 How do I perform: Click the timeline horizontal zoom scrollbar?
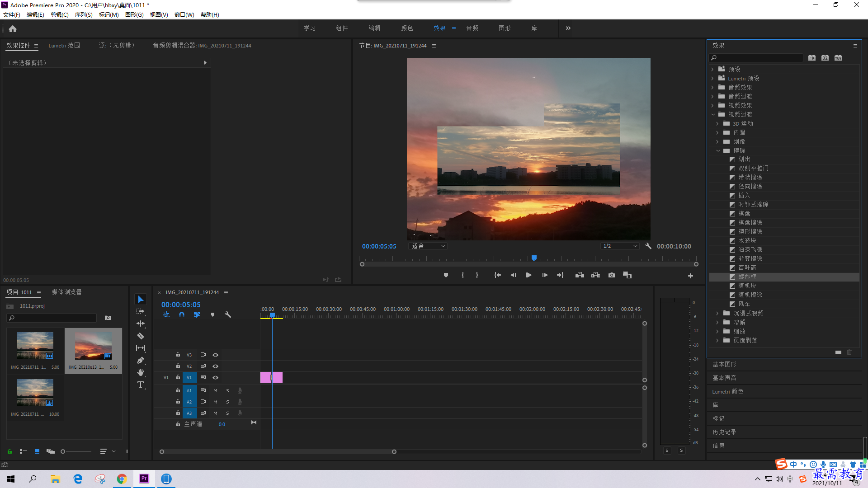[278, 452]
